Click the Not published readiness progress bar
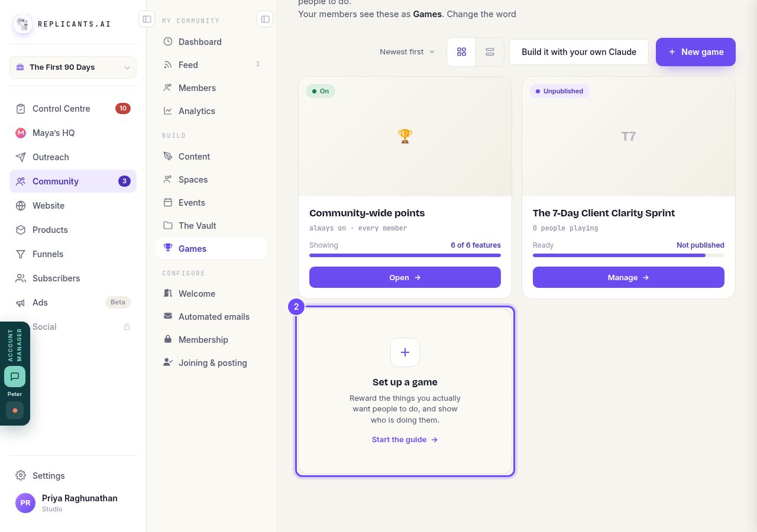757x532 pixels. coord(629,255)
